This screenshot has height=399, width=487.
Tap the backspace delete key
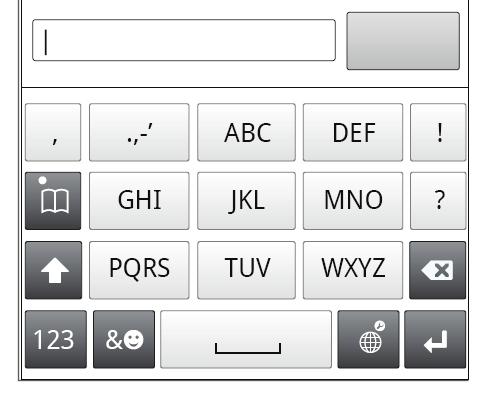(x=437, y=270)
